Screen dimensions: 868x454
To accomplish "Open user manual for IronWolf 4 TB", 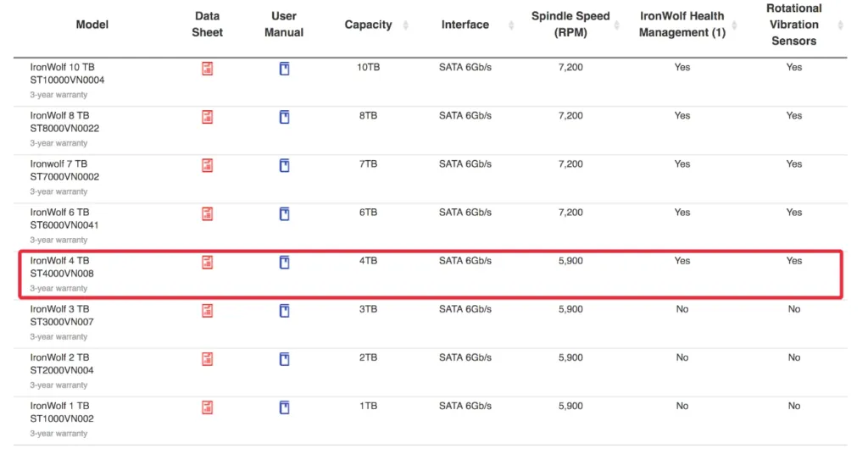I will pos(284,262).
